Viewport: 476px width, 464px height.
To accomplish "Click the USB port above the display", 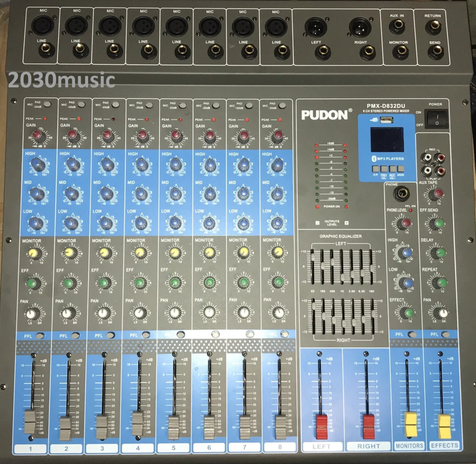I will (x=387, y=120).
